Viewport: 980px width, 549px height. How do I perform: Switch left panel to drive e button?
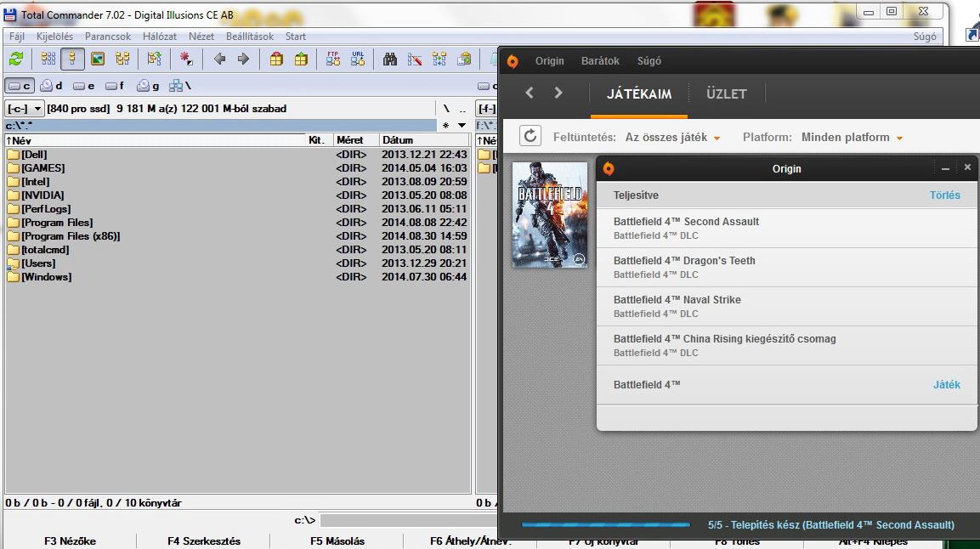point(84,86)
